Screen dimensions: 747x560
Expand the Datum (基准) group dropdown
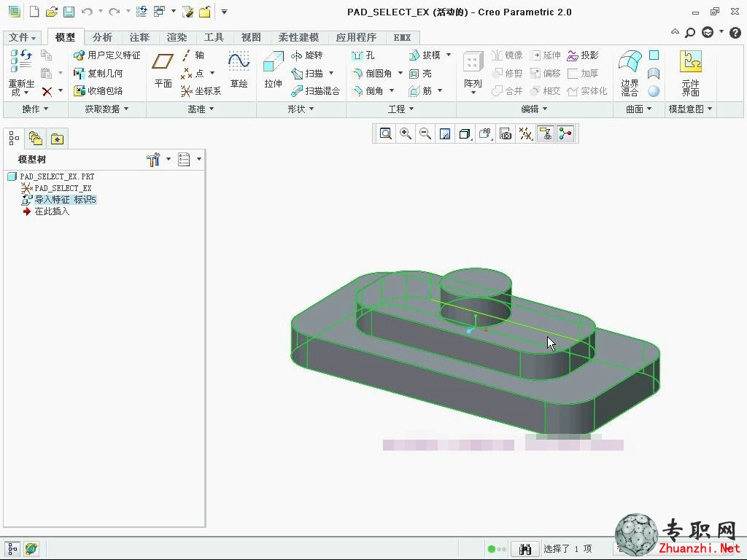click(201, 109)
